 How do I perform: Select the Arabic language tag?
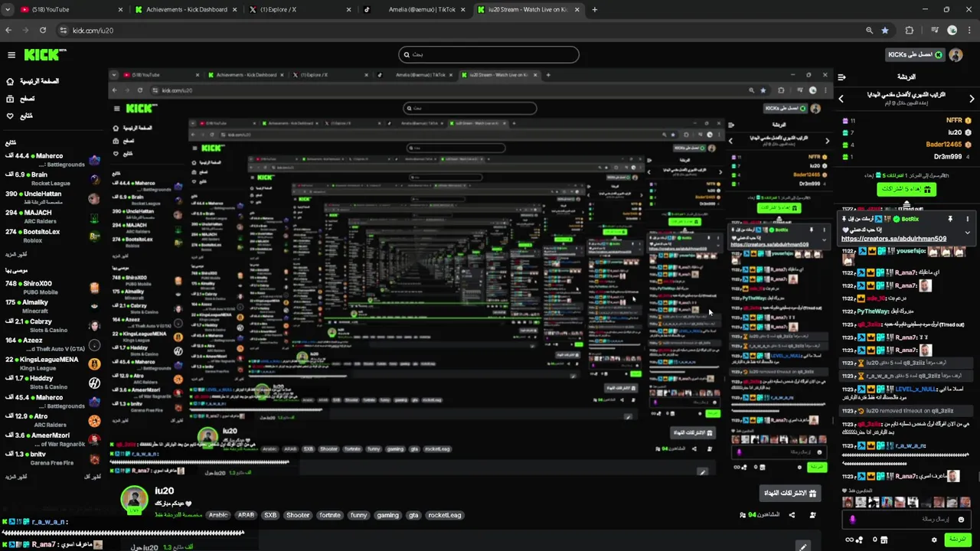click(x=218, y=515)
